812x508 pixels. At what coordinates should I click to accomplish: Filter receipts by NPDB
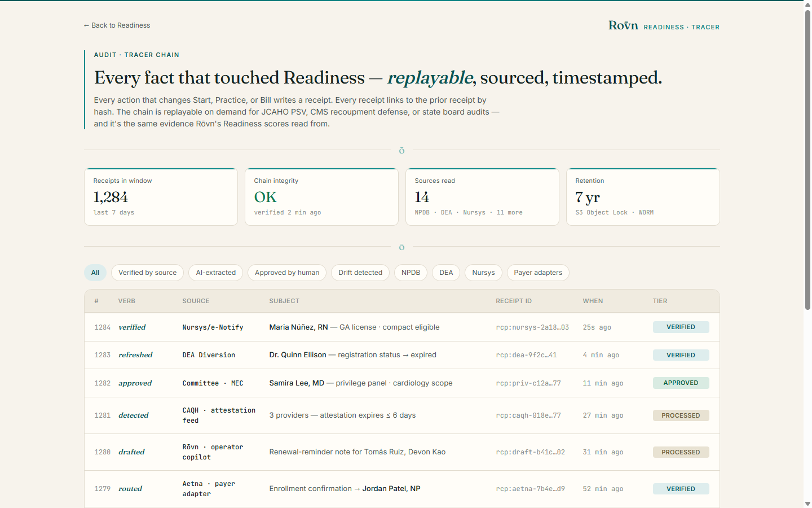[411, 273]
